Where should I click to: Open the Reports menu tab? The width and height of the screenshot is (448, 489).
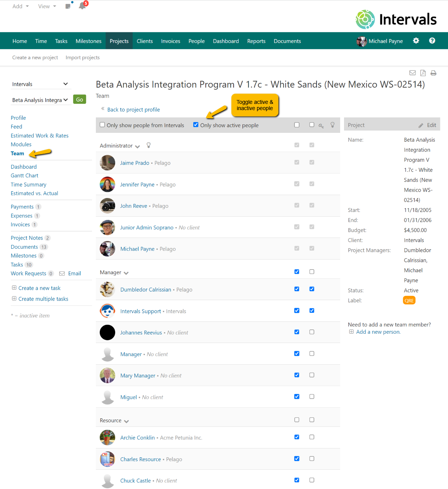pyautogui.click(x=256, y=41)
